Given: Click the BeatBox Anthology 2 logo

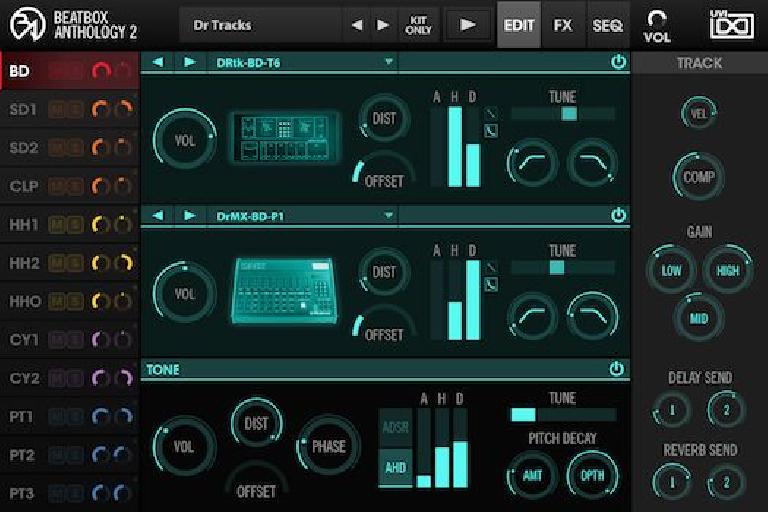Looking at the screenshot, I should [x=73, y=24].
